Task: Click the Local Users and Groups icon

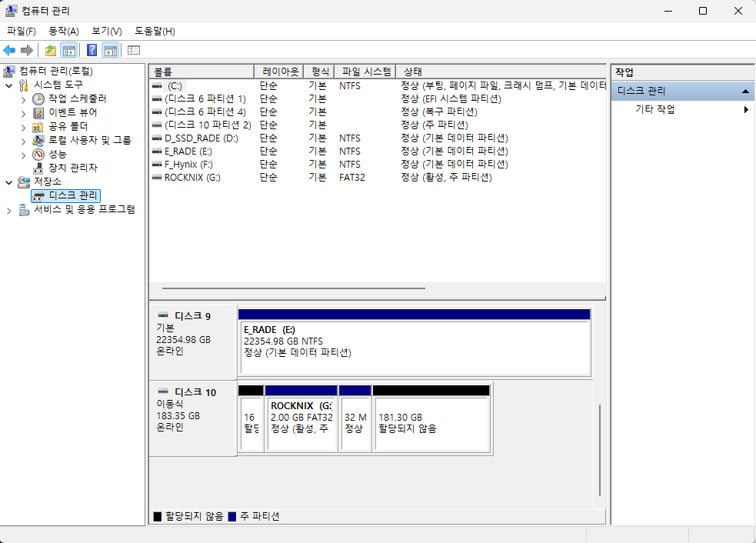Action: pos(38,140)
